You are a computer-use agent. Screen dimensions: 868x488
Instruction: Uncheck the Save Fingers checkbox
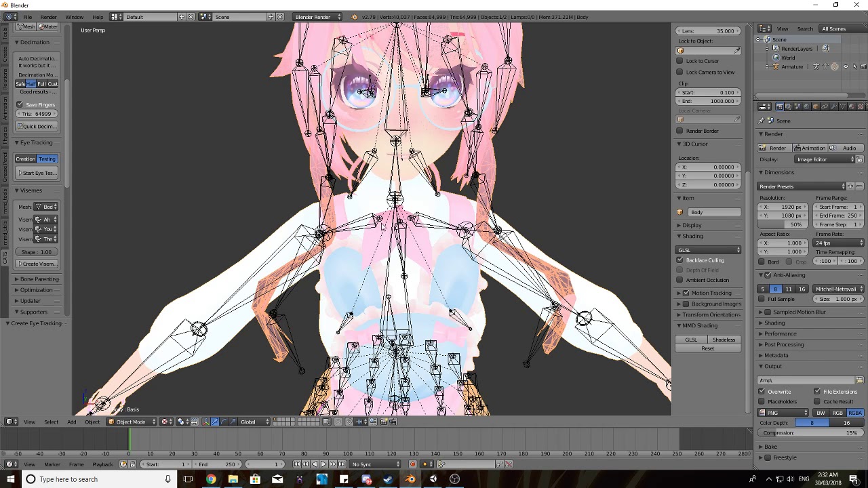pos(20,104)
